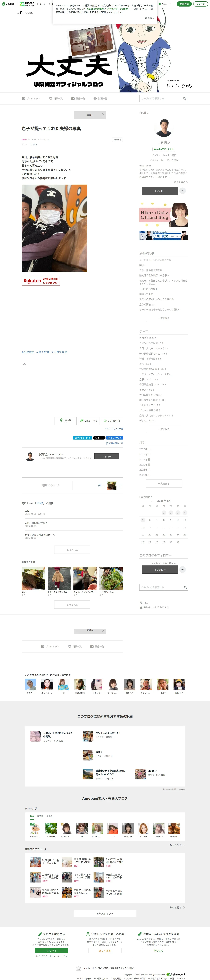The image size is (210, 980).
Task: Open the 動物好き乗り物好きな… image article thumbnail
Action: (59, 578)
